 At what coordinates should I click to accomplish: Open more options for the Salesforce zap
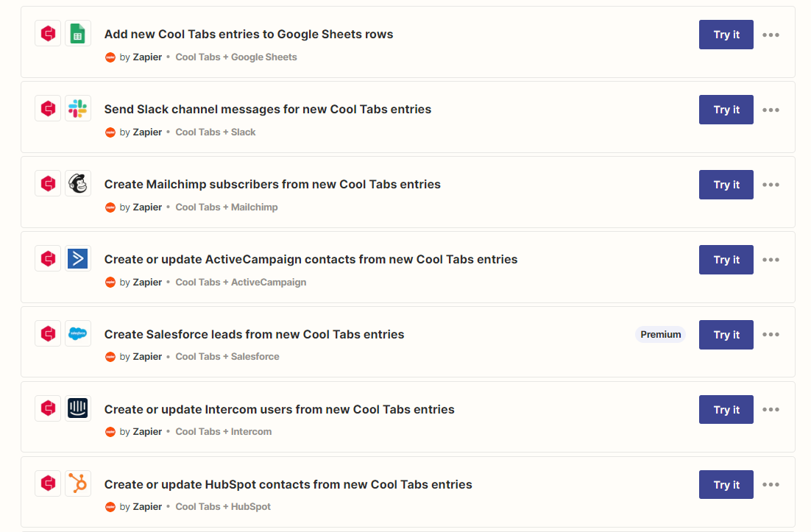(x=771, y=335)
